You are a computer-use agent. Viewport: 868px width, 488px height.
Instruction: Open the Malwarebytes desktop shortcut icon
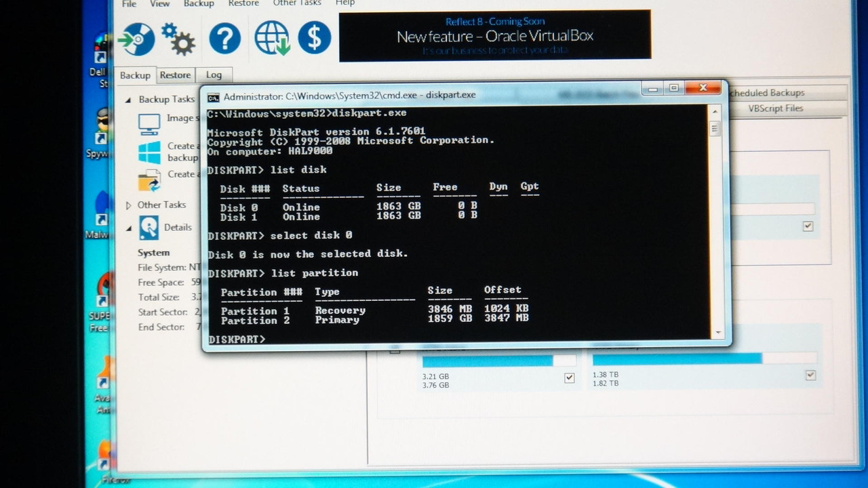[x=102, y=209]
